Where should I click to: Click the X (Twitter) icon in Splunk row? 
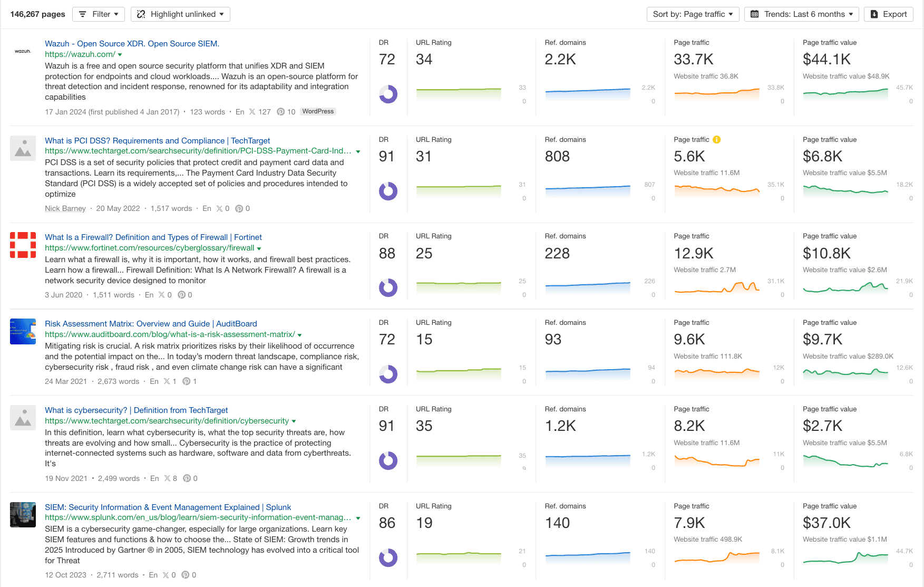166,575
